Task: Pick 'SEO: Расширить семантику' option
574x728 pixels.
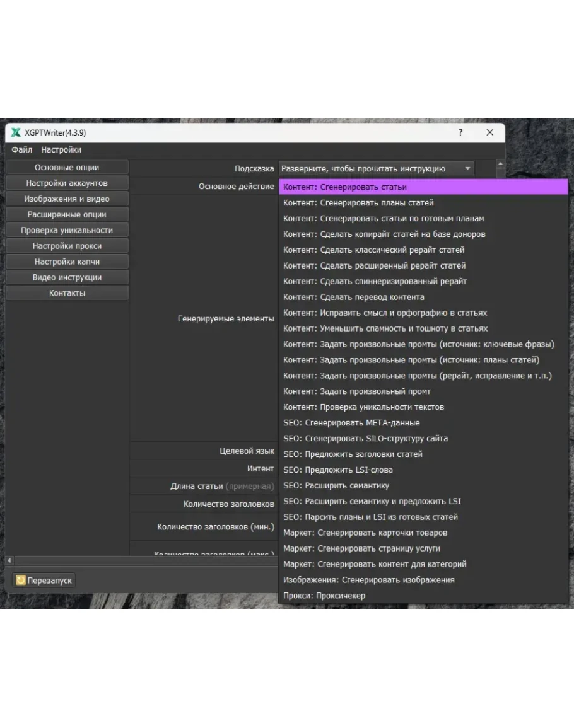Action: pyautogui.click(x=423, y=486)
